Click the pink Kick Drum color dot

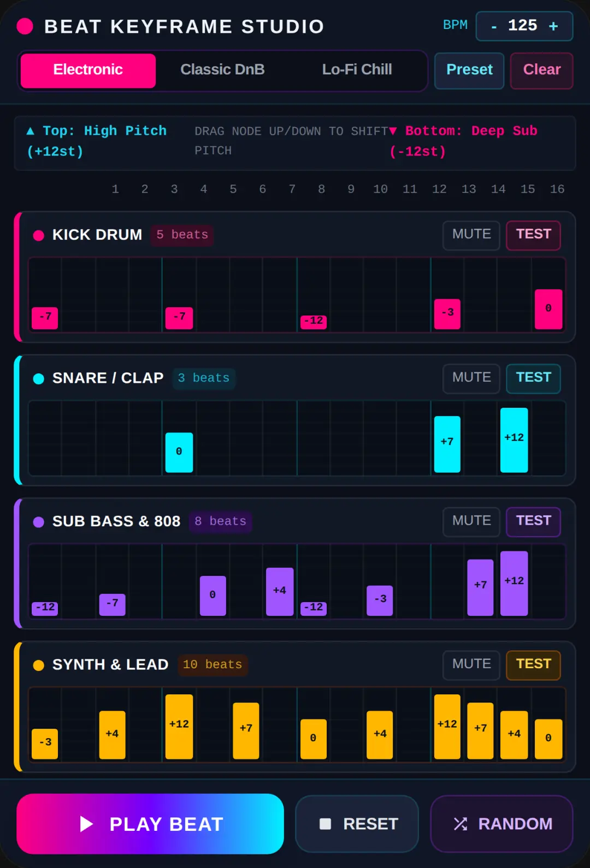click(x=38, y=235)
